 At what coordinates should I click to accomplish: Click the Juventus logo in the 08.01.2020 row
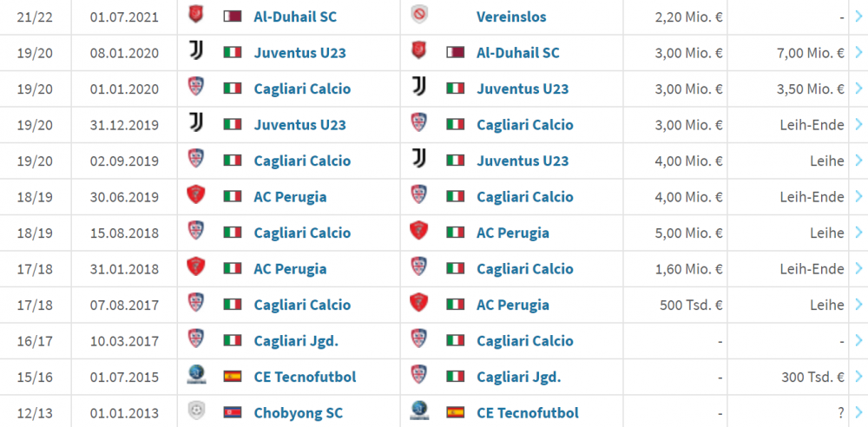[196, 50]
